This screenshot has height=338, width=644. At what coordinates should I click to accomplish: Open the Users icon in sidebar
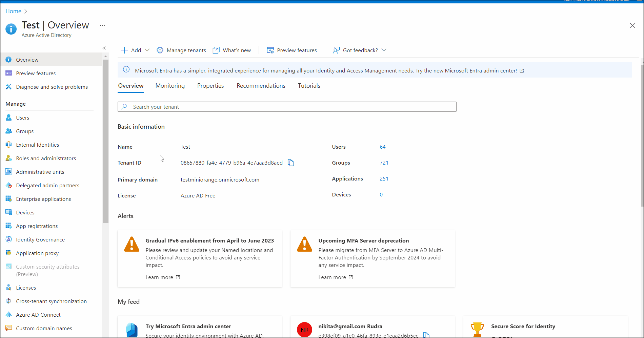[x=9, y=118]
